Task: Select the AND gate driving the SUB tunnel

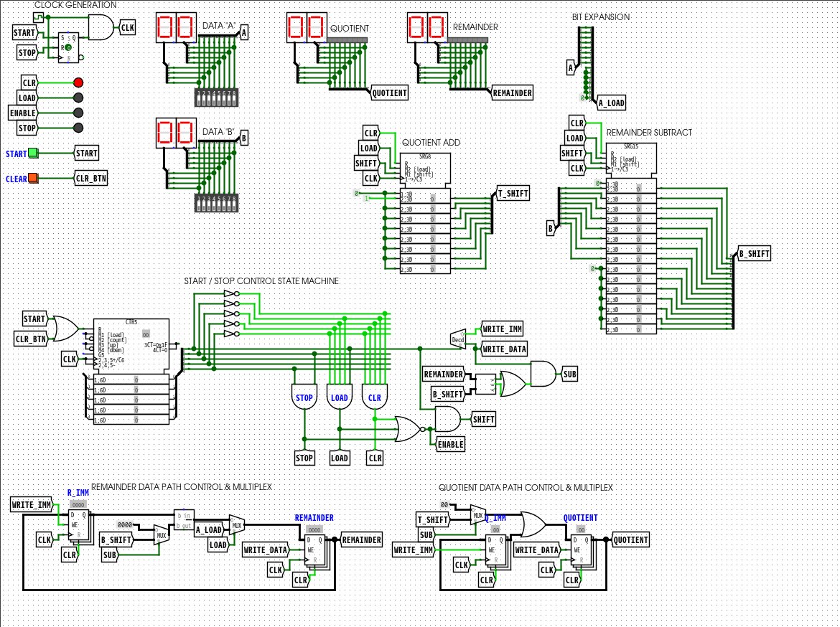Action: (543, 374)
